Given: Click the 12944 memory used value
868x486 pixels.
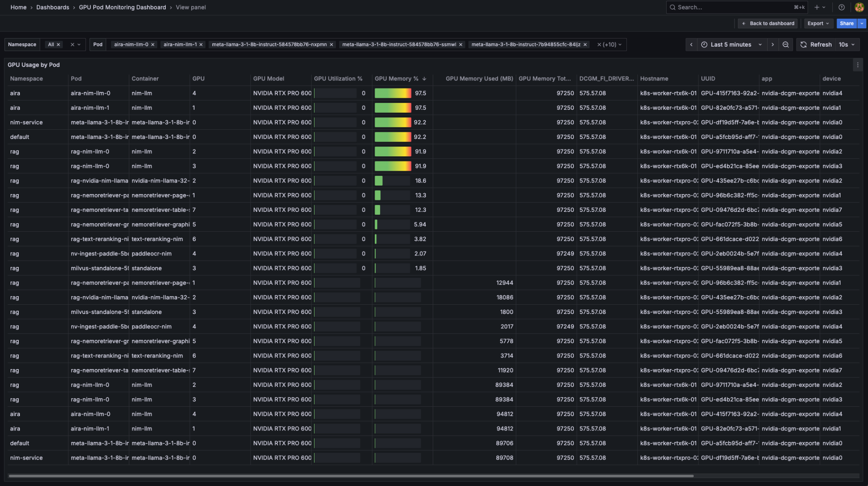Looking at the screenshot, I should point(504,283).
